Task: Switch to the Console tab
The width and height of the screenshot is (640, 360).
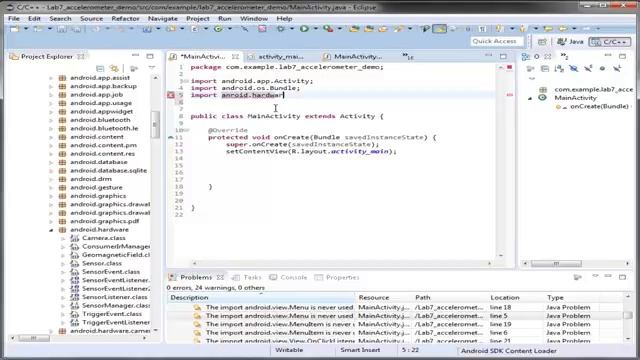Action: tap(288, 278)
